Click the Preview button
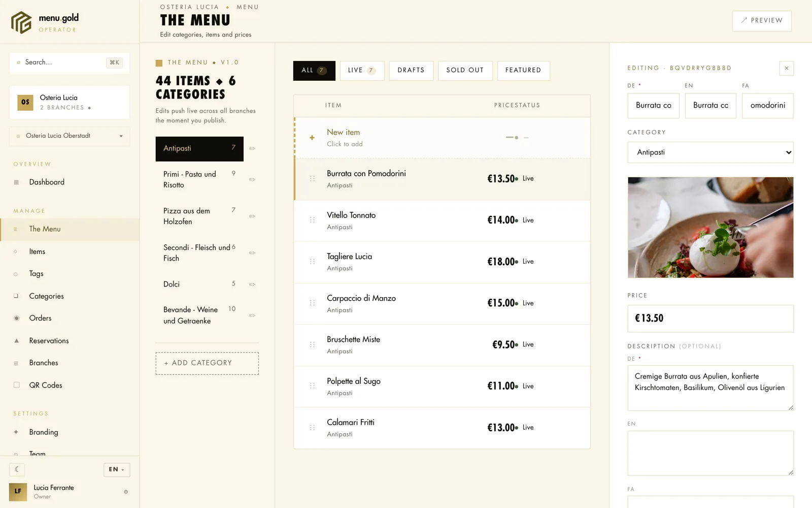812x508 pixels. point(762,21)
